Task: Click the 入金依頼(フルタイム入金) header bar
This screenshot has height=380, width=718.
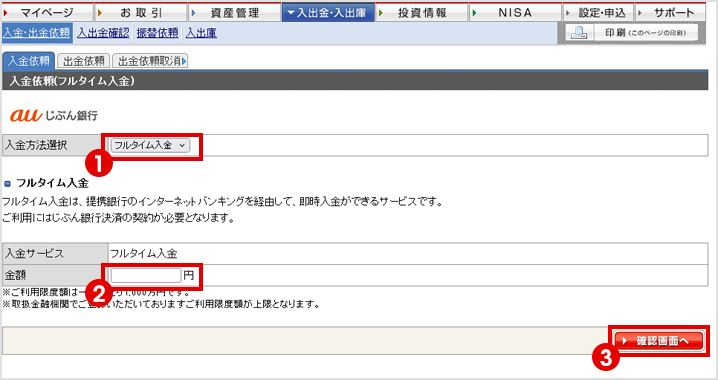Action: [x=355, y=81]
